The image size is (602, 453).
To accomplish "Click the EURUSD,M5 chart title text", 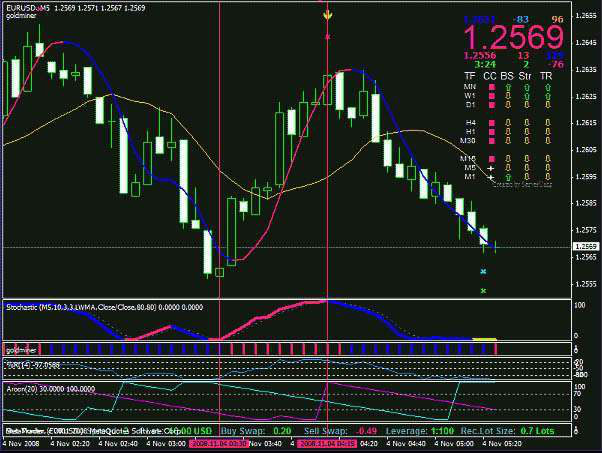I will 28,8.
